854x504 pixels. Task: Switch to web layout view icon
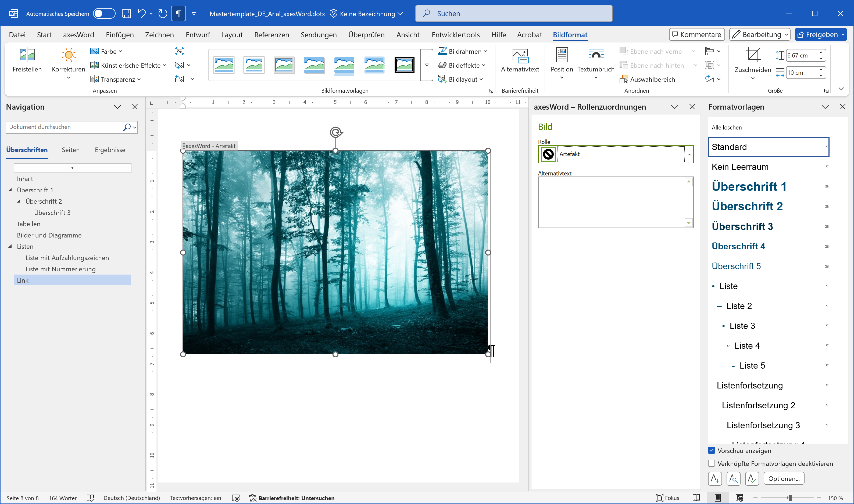(739, 498)
